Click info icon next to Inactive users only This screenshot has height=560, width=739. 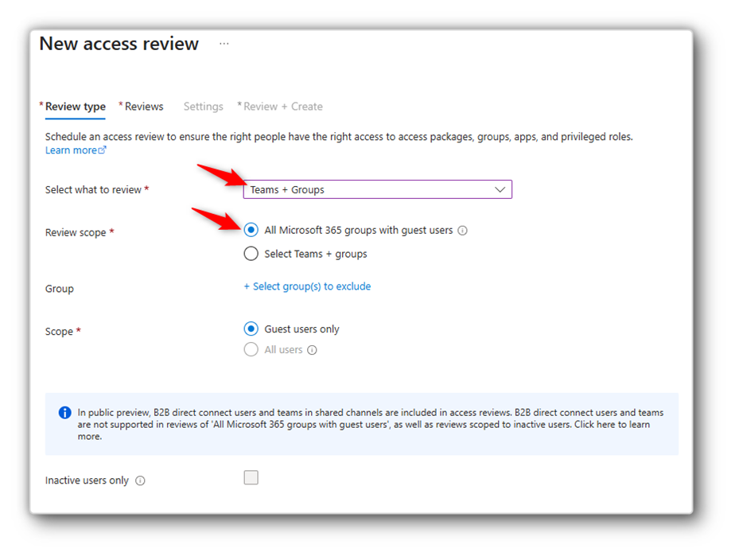pyautogui.click(x=140, y=480)
